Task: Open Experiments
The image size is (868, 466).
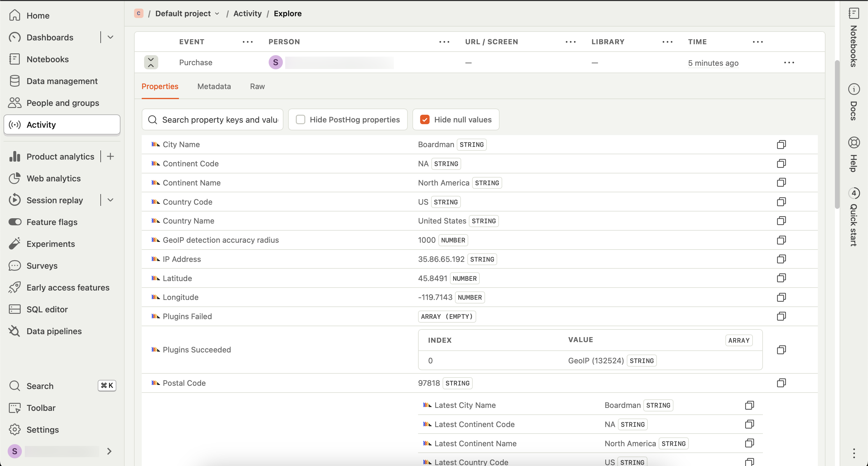Action: pyautogui.click(x=50, y=244)
